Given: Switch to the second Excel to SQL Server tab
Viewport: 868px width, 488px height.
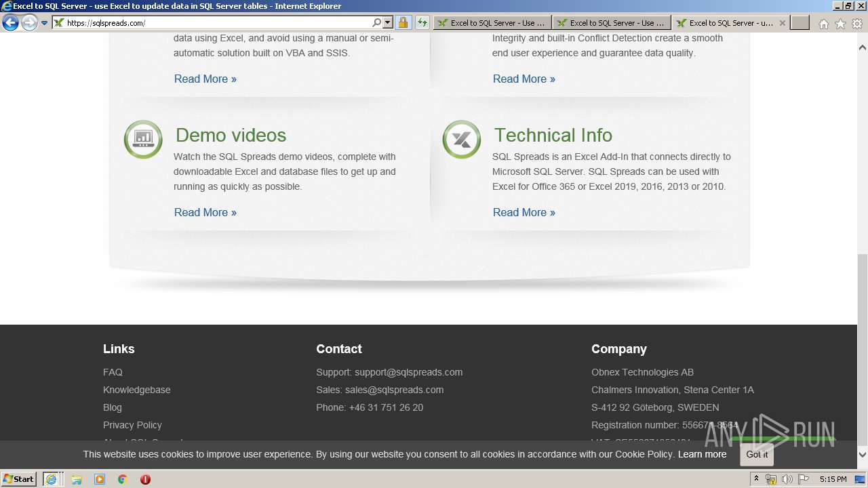Looking at the screenshot, I should pos(612,23).
